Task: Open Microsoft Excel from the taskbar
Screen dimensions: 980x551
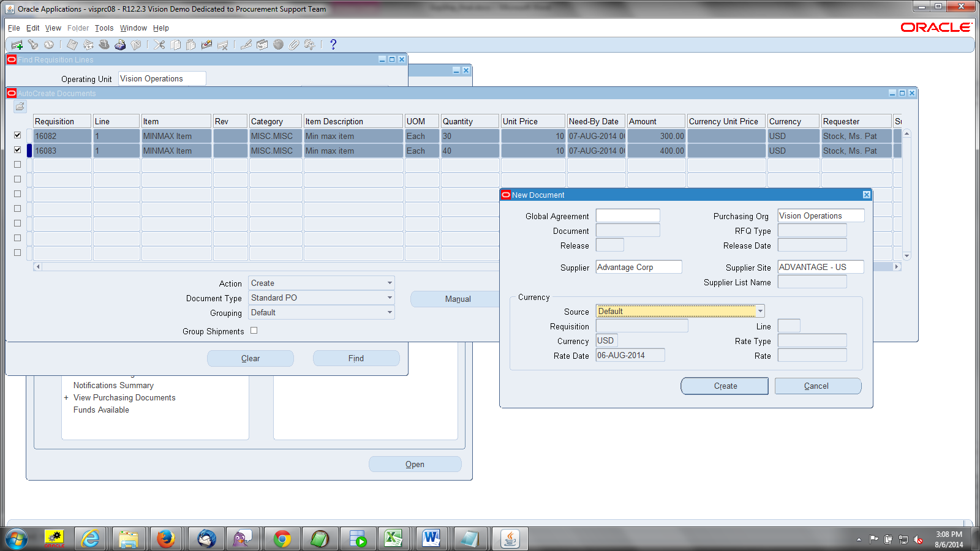Action: click(x=393, y=539)
